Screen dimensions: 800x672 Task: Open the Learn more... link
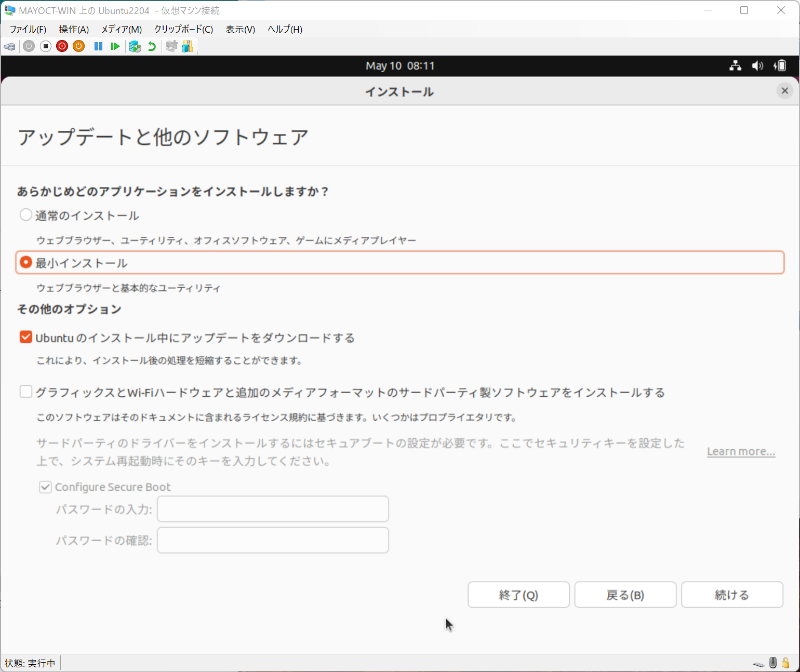pyautogui.click(x=740, y=451)
